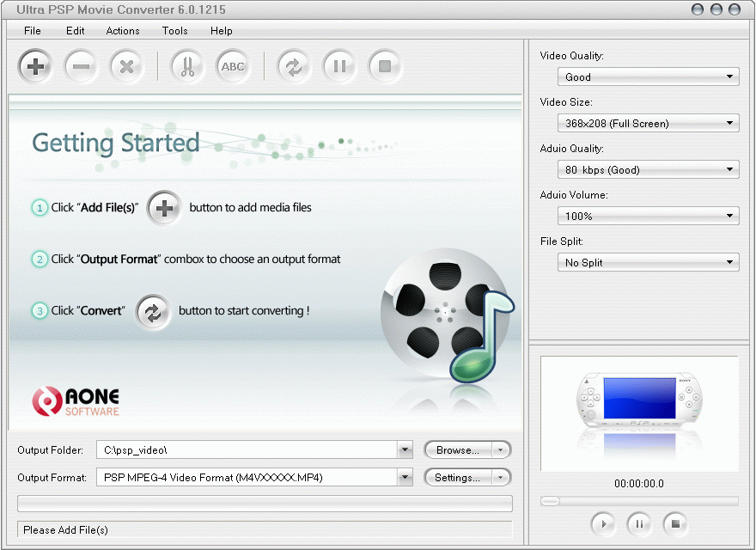Open the Video Size dropdown showing 368x208
This screenshot has height=550, width=756.
648,123
